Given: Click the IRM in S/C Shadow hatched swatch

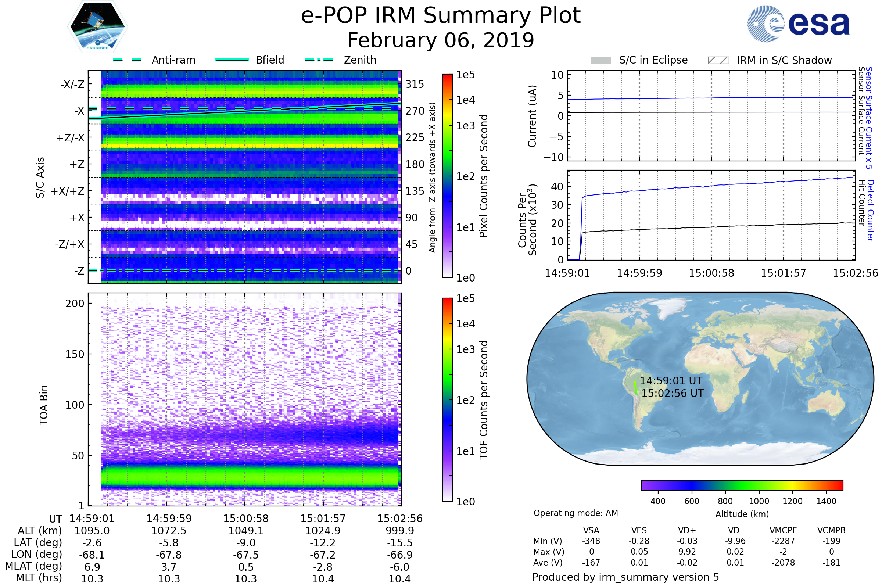Looking at the screenshot, I should [x=718, y=60].
